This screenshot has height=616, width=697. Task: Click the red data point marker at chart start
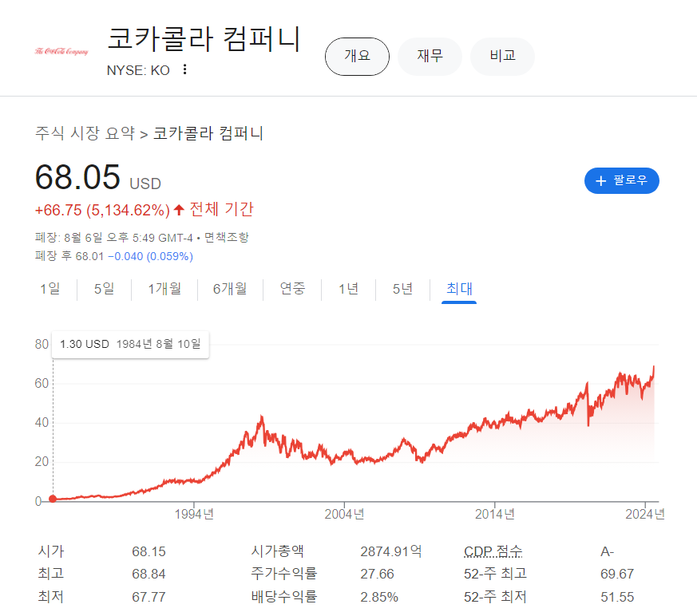[x=53, y=499]
